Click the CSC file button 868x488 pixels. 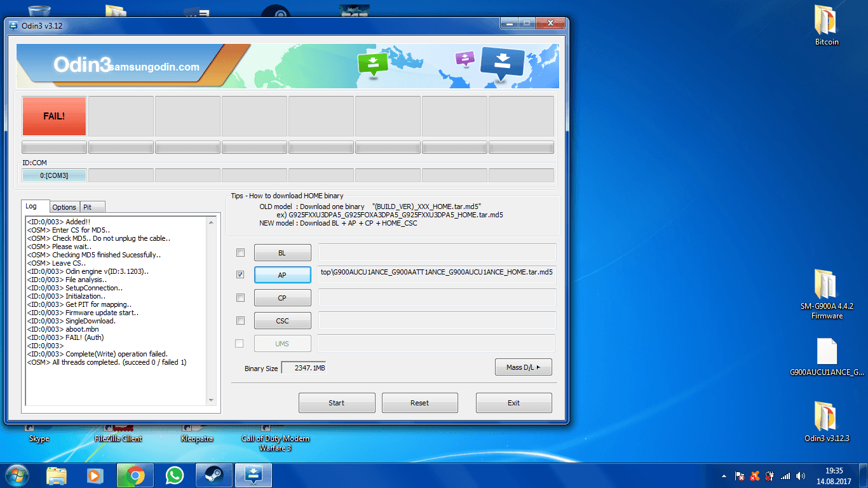pos(282,321)
